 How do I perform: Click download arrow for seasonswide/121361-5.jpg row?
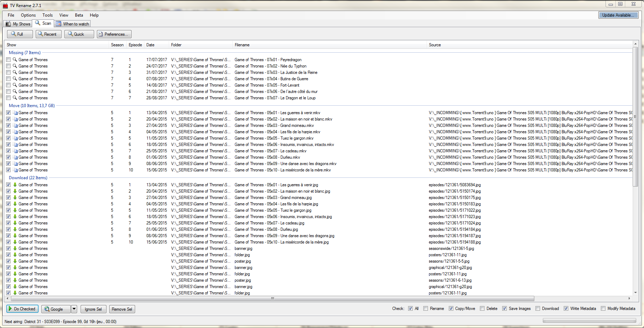pyautogui.click(x=15, y=248)
